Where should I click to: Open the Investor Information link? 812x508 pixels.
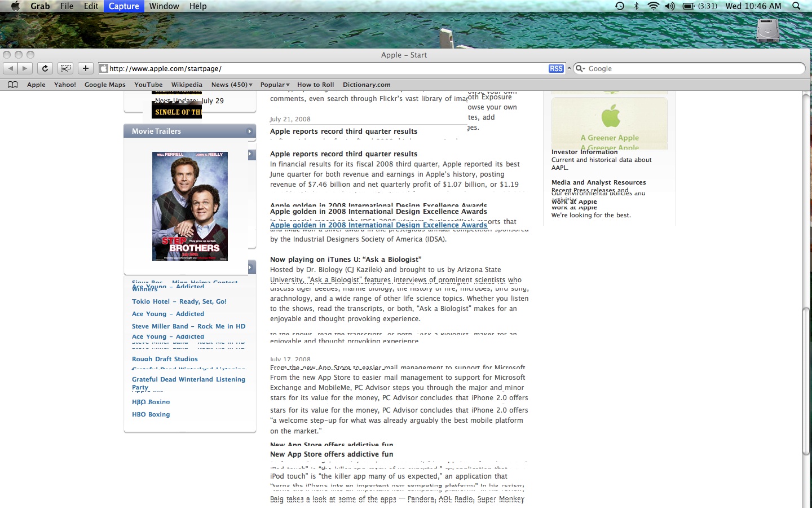584,152
